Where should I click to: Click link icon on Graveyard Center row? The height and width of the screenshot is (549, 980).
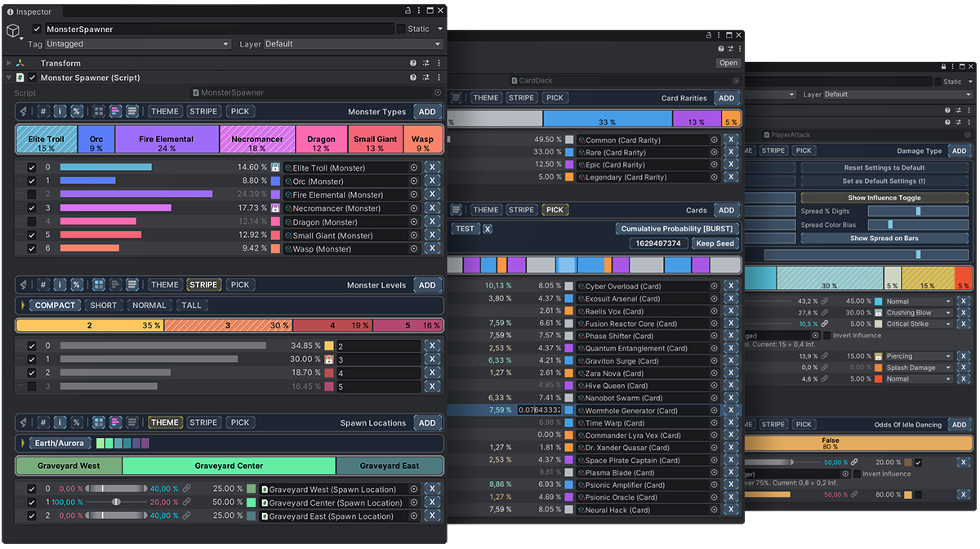click(x=186, y=502)
